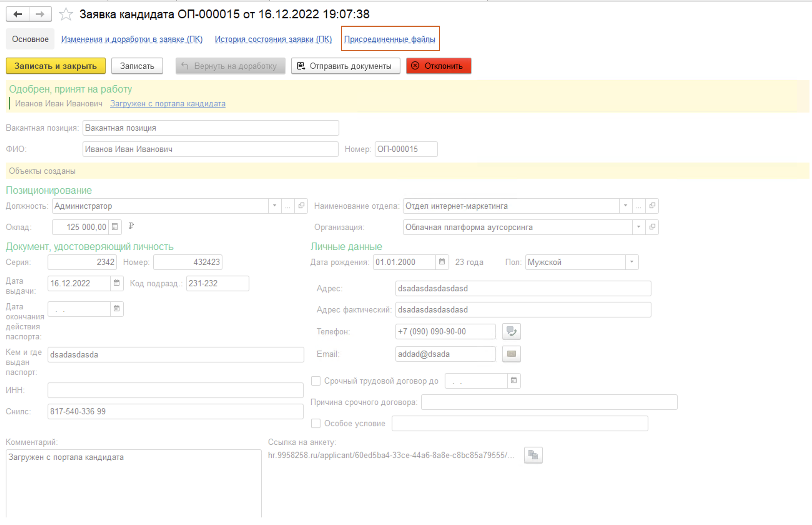Viewport: 812px width, 525px height.
Task: Expand Наименование отдела dropdown list
Action: click(x=625, y=206)
